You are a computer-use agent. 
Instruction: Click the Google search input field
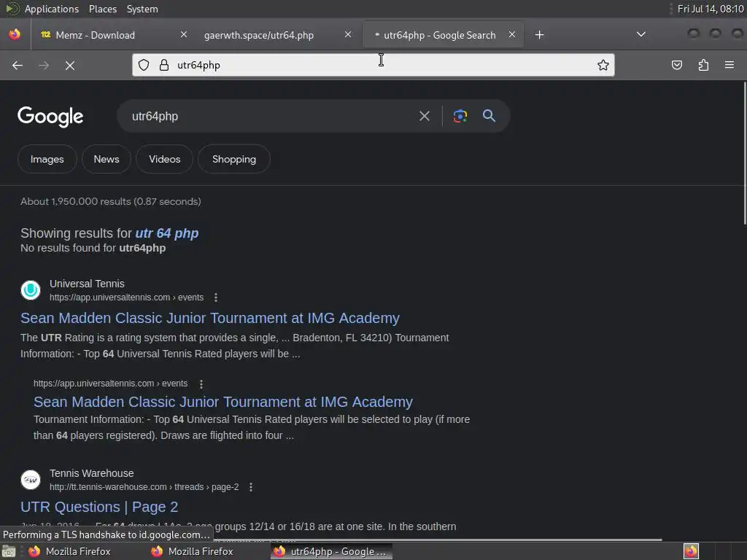271,116
